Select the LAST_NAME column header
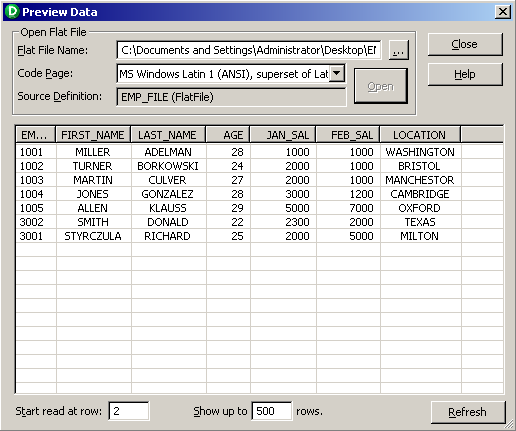The height and width of the screenshot is (431, 516). click(x=168, y=135)
